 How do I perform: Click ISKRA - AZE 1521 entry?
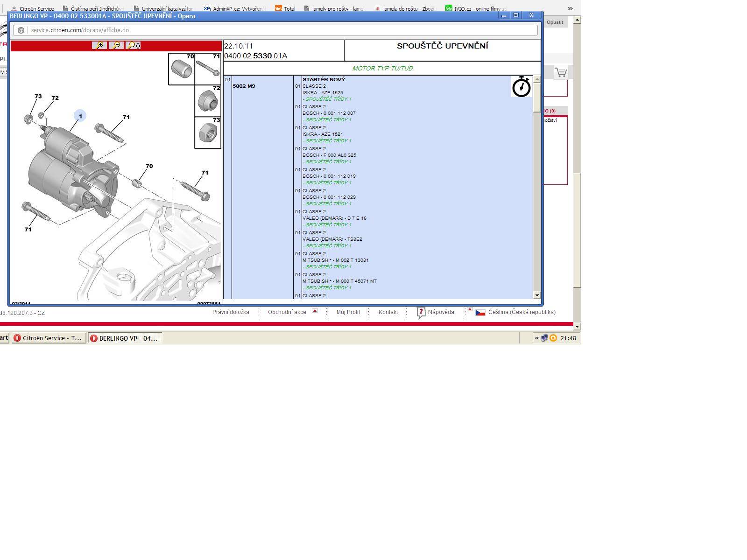[x=323, y=134]
